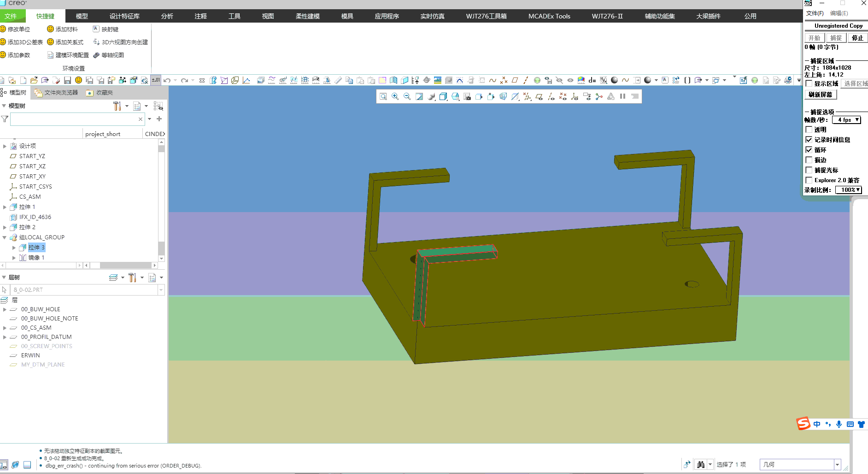Switch to the 收藏夹 tab
This screenshot has width=868, height=474.
tap(100, 93)
